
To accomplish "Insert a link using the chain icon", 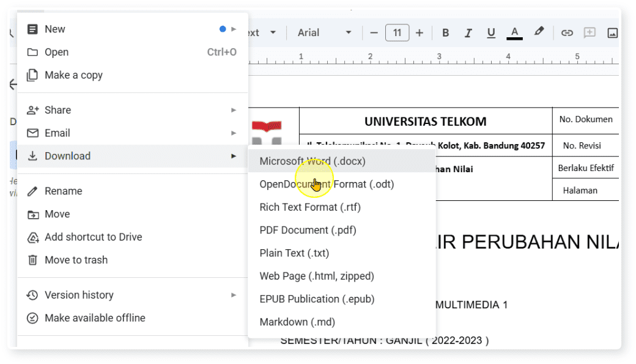I will coord(567,33).
